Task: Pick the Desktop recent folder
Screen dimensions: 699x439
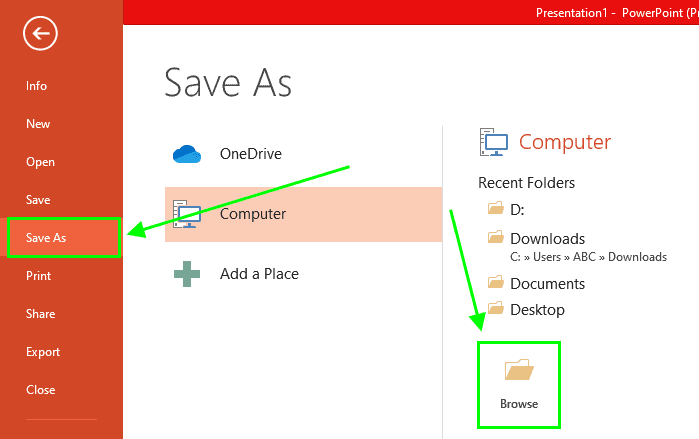Action: coord(537,310)
